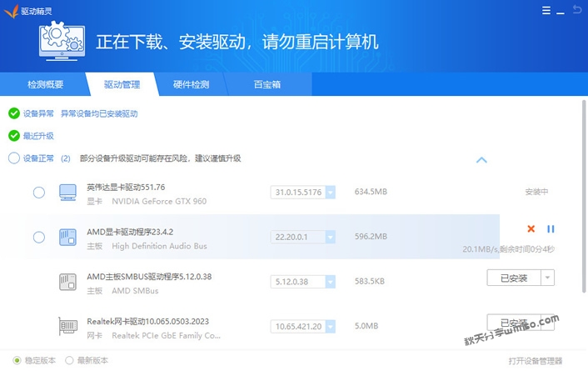Click 异常设备均已安装驱动 status text
The width and height of the screenshot is (588, 371).
pos(99,113)
